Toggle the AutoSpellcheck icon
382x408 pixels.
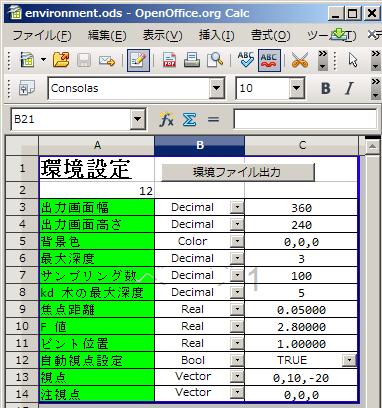(269, 61)
